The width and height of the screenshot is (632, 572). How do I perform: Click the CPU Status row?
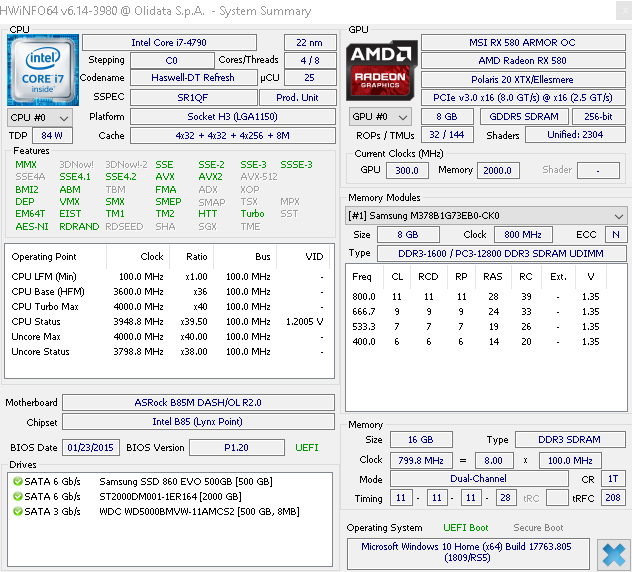[x=168, y=322]
